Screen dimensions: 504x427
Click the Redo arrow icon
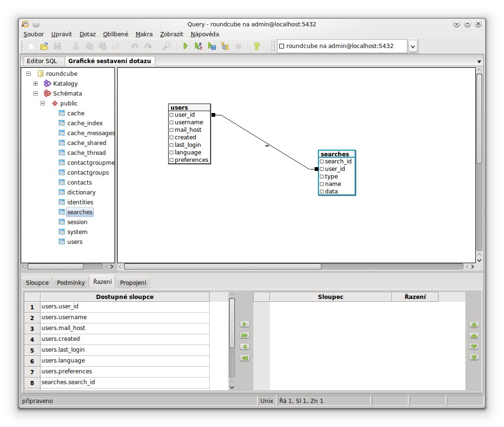coord(148,46)
